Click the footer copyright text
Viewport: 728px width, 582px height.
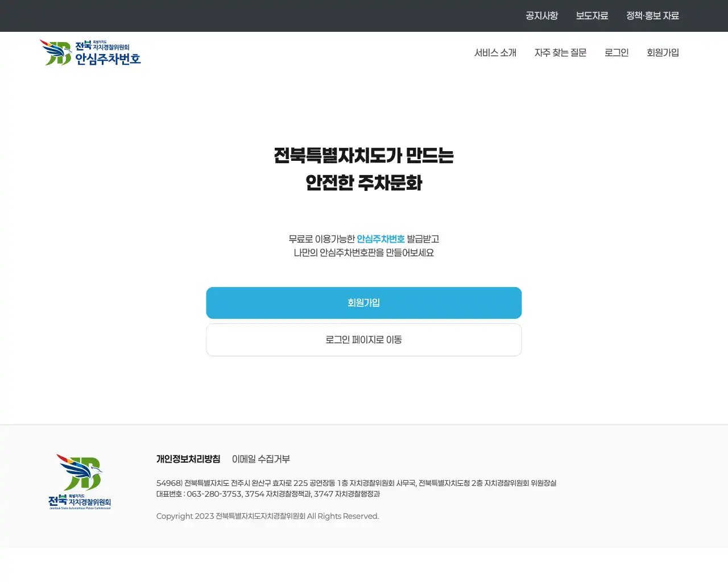[267, 516]
